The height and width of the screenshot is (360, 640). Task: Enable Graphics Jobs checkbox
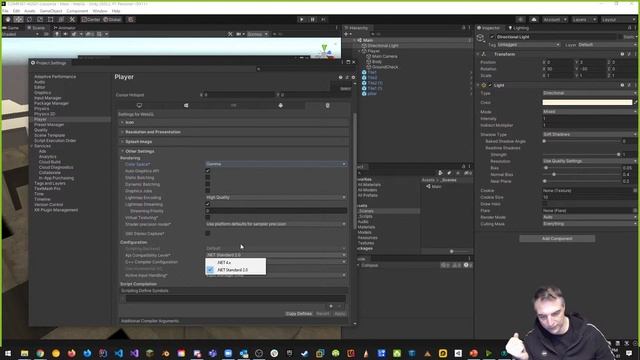tap(208, 191)
